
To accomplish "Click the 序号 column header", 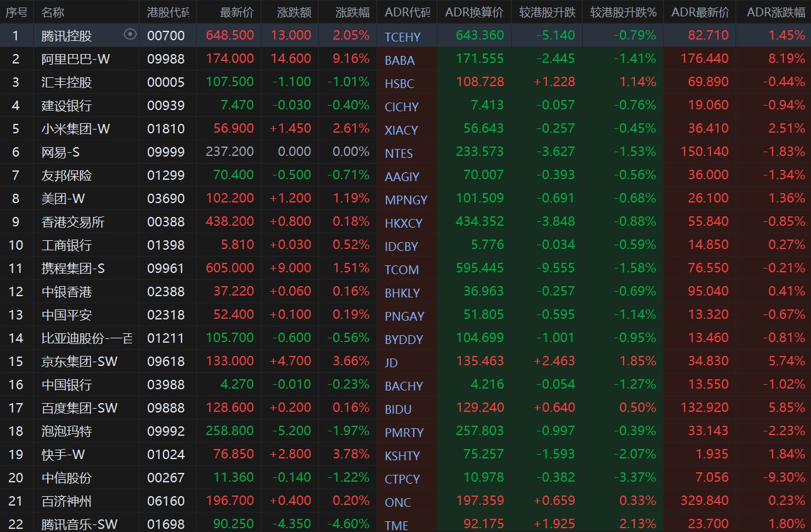I will 16,12.
